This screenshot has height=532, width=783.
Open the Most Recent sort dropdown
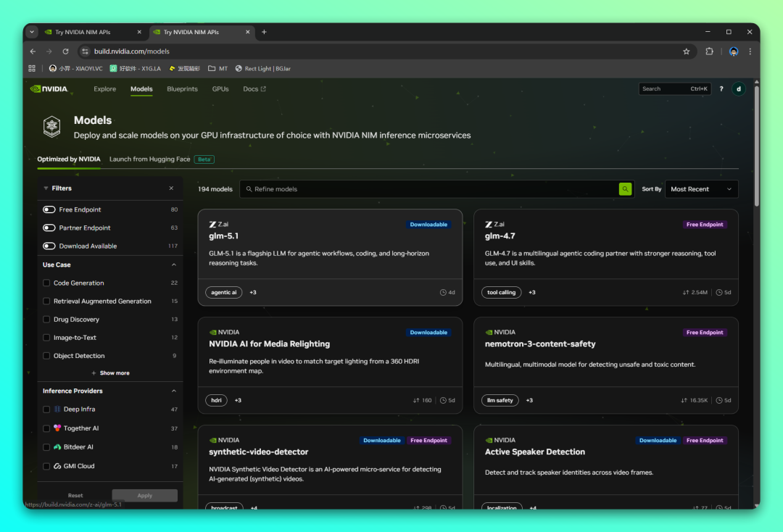click(700, 189)
